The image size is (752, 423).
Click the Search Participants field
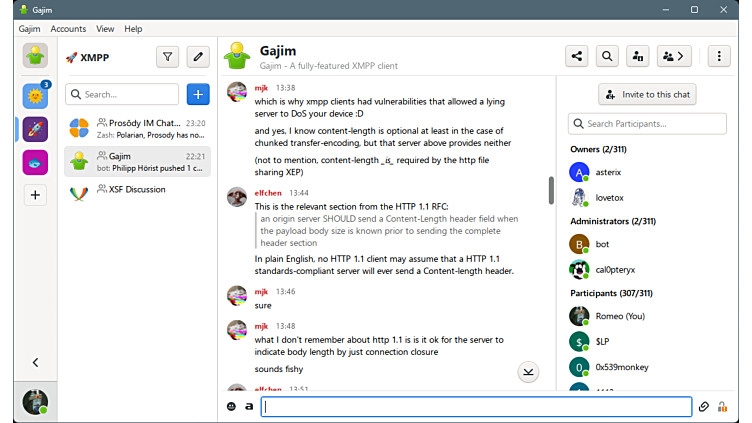point(647,124)
